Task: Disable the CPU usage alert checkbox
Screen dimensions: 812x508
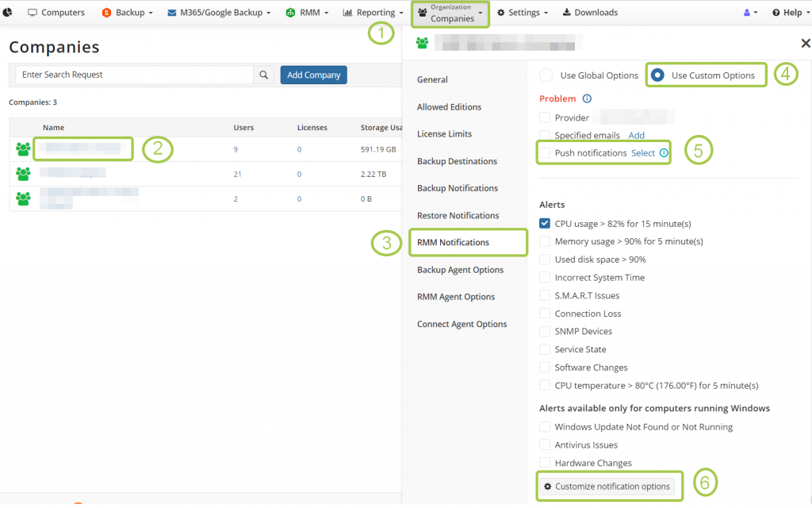Action: (545, 223)
